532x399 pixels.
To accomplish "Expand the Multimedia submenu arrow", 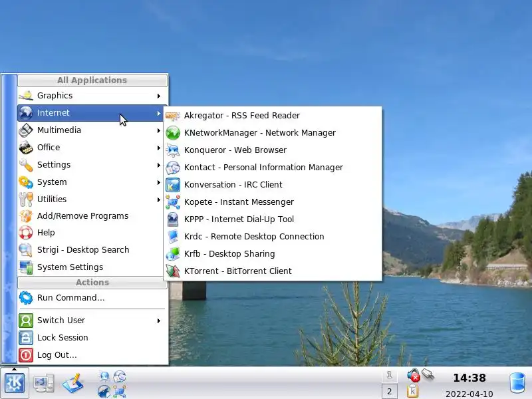I will pyautogui.click(x=159, y=130).
